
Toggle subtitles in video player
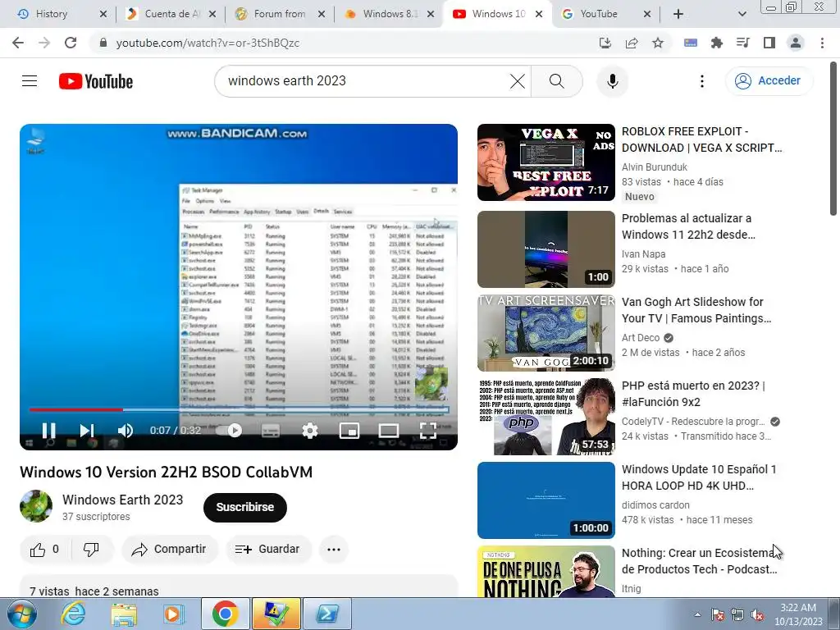pyautogui.click(x=271, y=430)
